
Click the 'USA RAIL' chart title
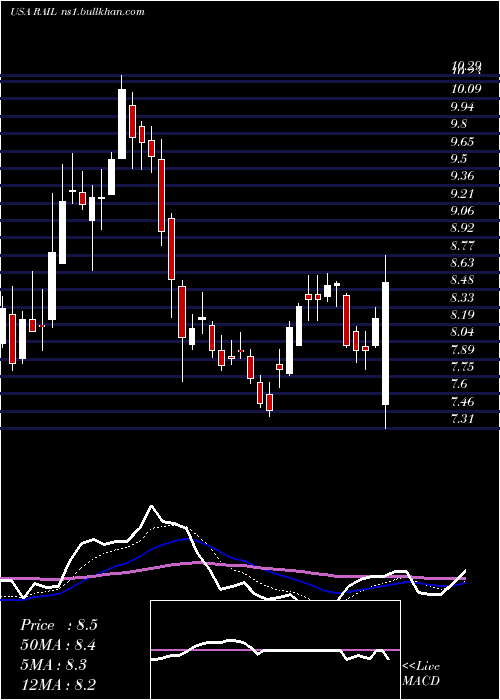pos(33,12)
